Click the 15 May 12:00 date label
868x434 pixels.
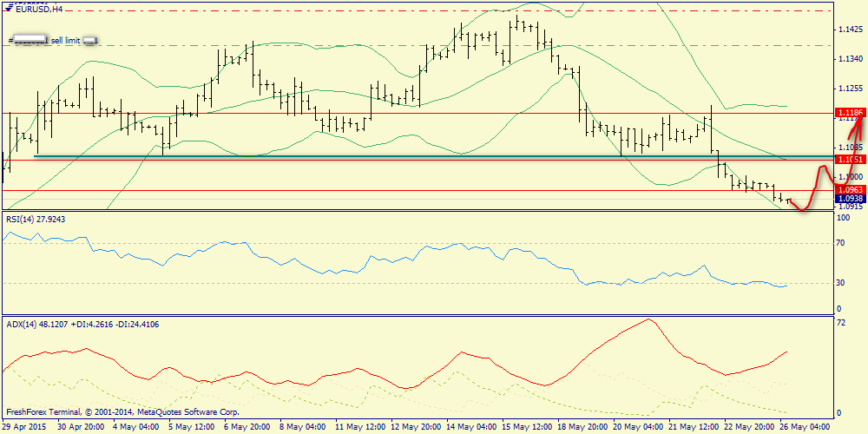[x=527, y=427]
